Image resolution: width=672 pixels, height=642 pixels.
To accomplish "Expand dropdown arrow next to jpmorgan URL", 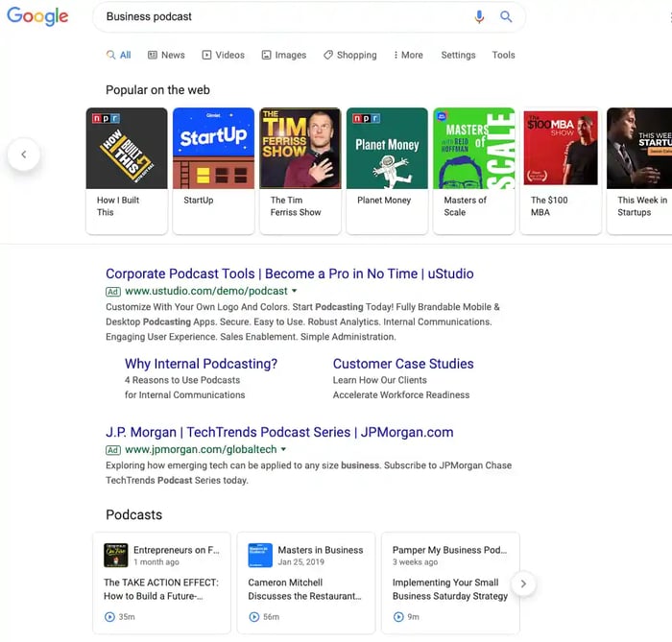I will pyautogui.click(x=284, y=449).
